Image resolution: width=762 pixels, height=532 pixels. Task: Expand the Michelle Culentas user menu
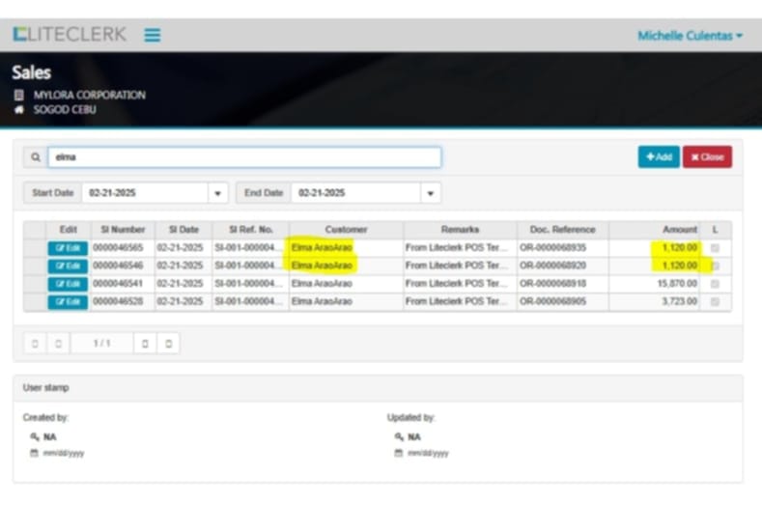point(690,36)
